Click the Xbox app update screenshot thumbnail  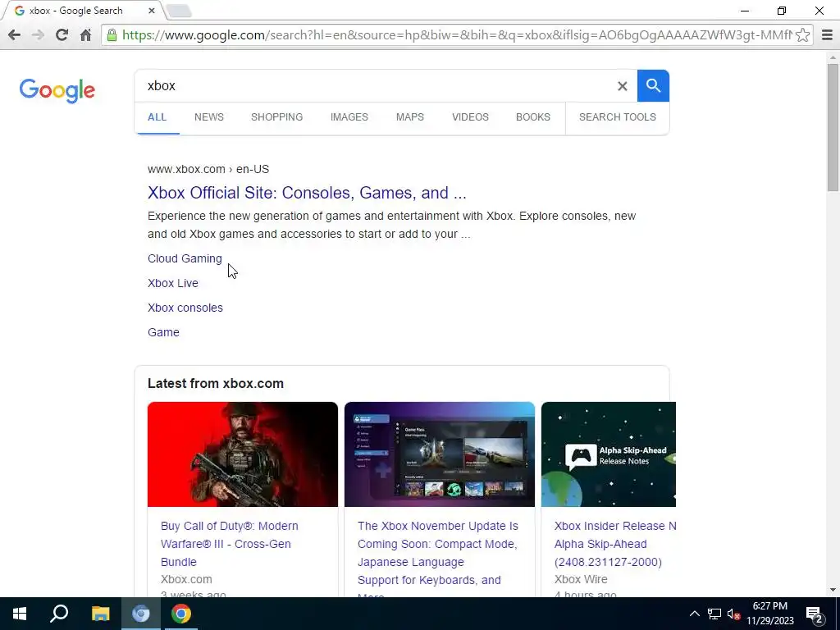[440, 454]
